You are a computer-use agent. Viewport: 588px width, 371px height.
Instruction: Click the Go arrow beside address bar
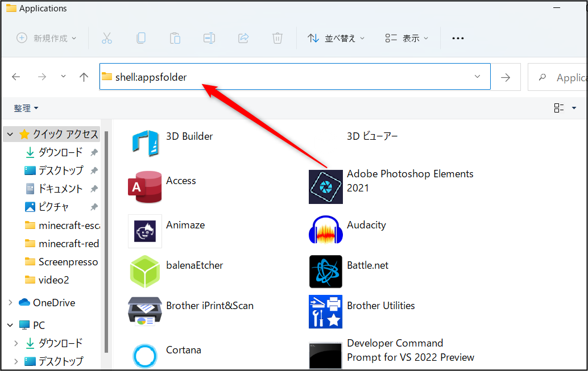point(506,77)
